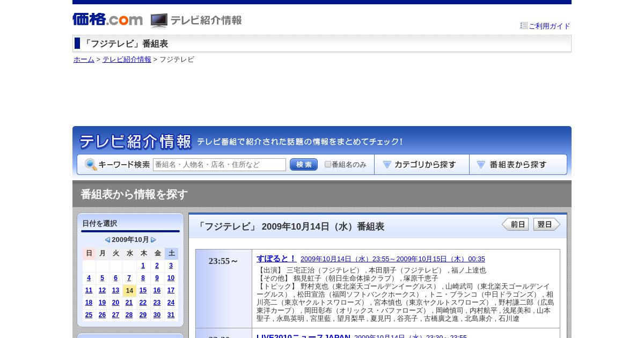644x338 pixels.
Task: Select October 13 in the calendar
Action: click(x=115, y=290)
